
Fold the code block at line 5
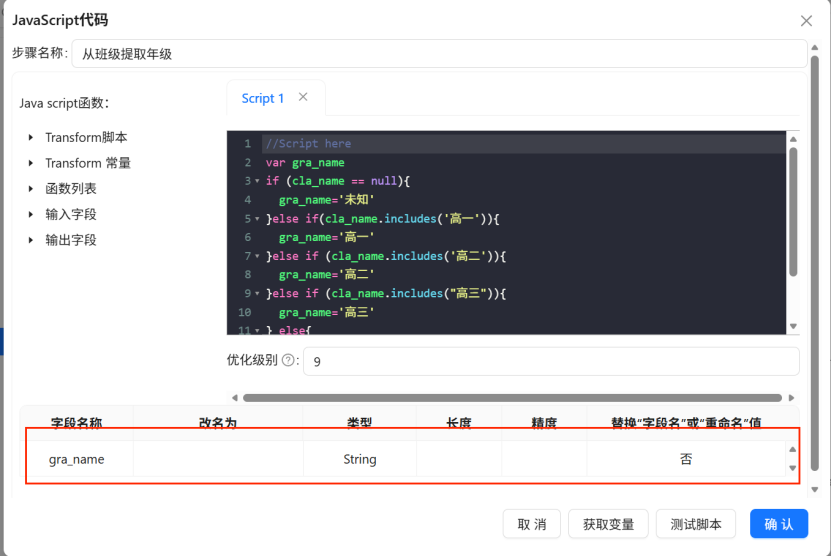tap(257, 218)
